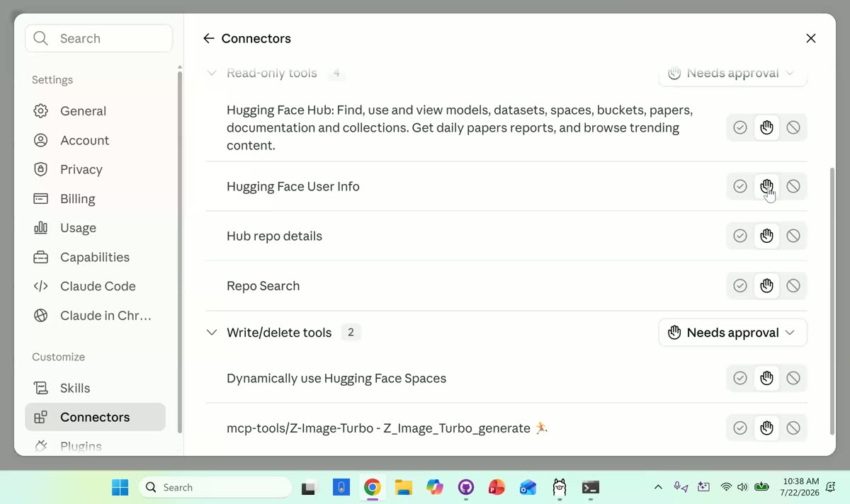The width and height of the screenshot is (850, 504).
Task: Require approval for Dynamically use Hugging Face Spaces
Action: (x=766, y=378)
